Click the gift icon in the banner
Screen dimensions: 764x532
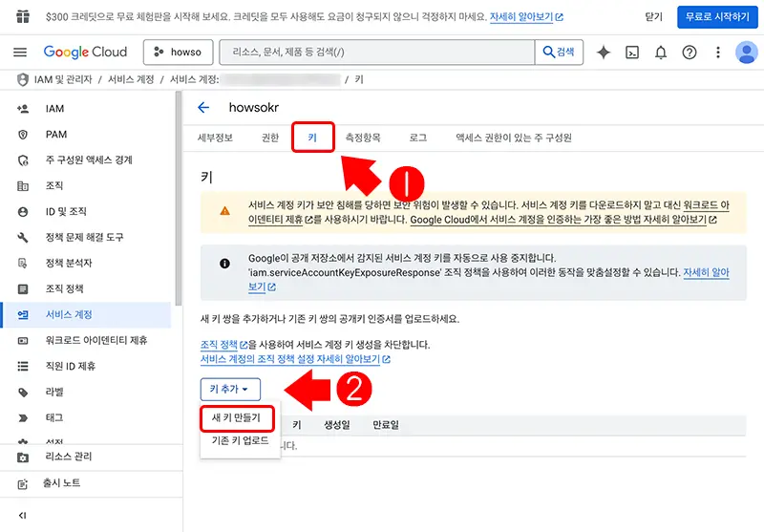[23, 16]
